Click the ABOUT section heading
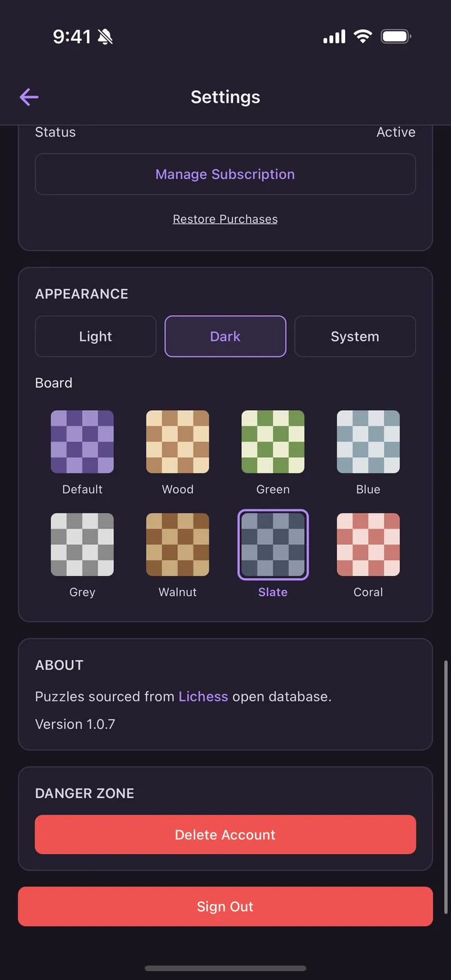This screenshot has width=451, height=980. click(59, 665)
